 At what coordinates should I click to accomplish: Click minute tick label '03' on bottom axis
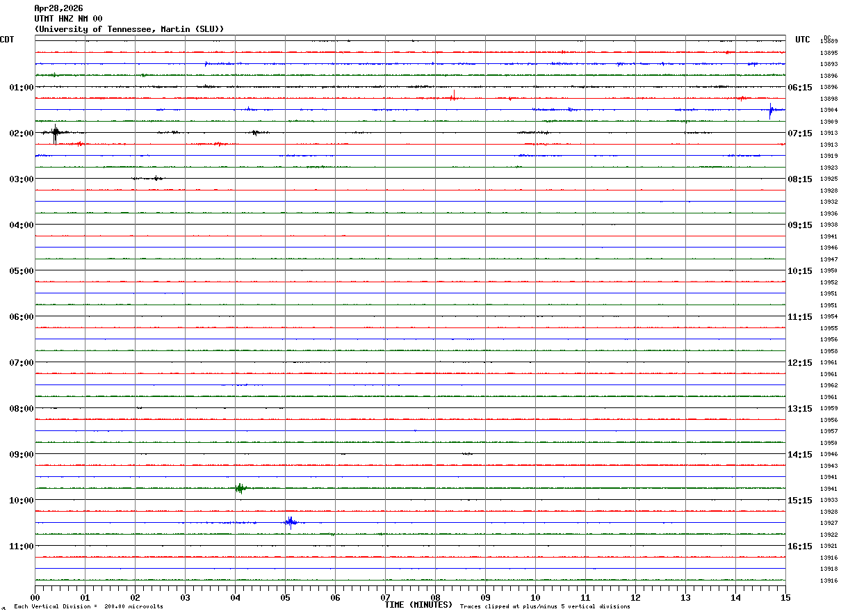click(185, 597)
